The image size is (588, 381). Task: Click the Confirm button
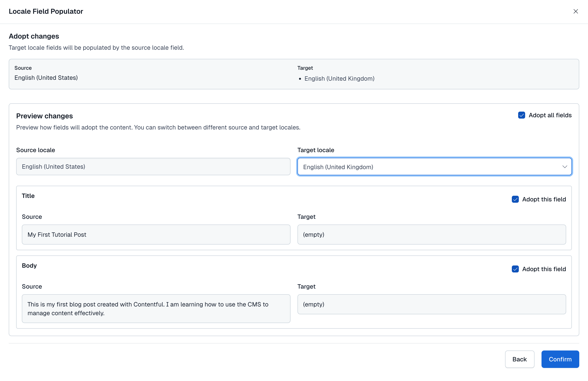[x=560, y=359]
